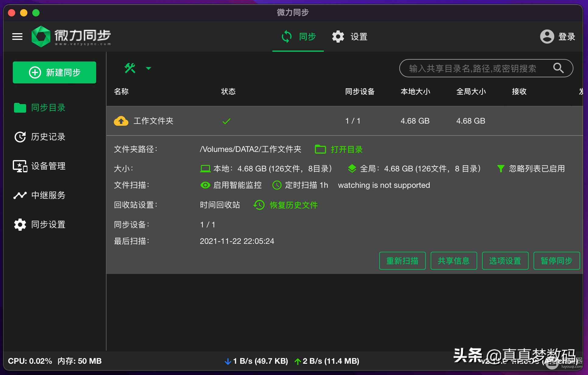Screen dimensions: 588x375
Task: Open the hamburger menu icon
Action: pos(17,37)
